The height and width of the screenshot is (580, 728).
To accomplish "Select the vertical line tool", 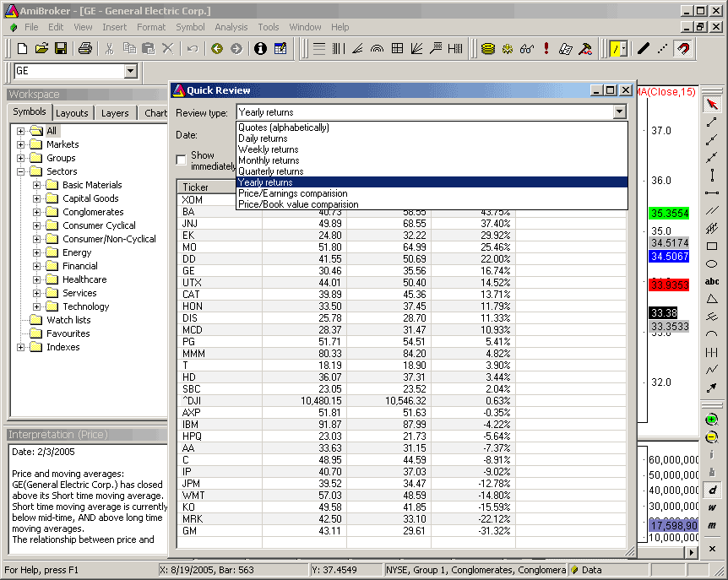I will coord(712,175).
